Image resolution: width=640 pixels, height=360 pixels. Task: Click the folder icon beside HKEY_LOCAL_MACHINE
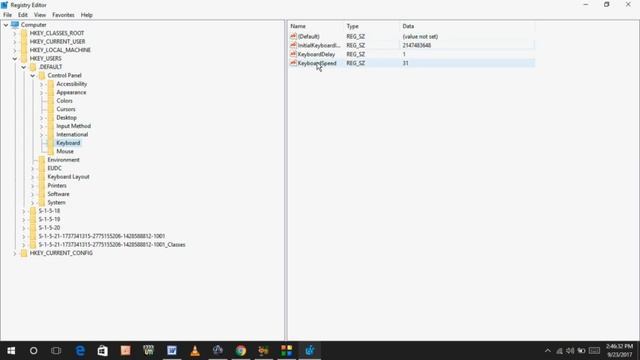[x=24, y=50]
